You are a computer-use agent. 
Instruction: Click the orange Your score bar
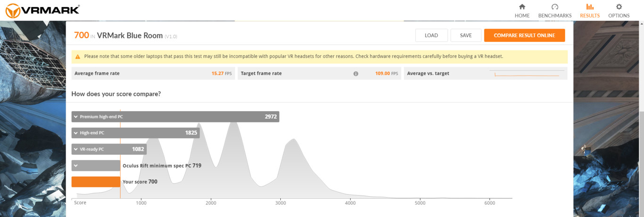click(x=96, y=182)
